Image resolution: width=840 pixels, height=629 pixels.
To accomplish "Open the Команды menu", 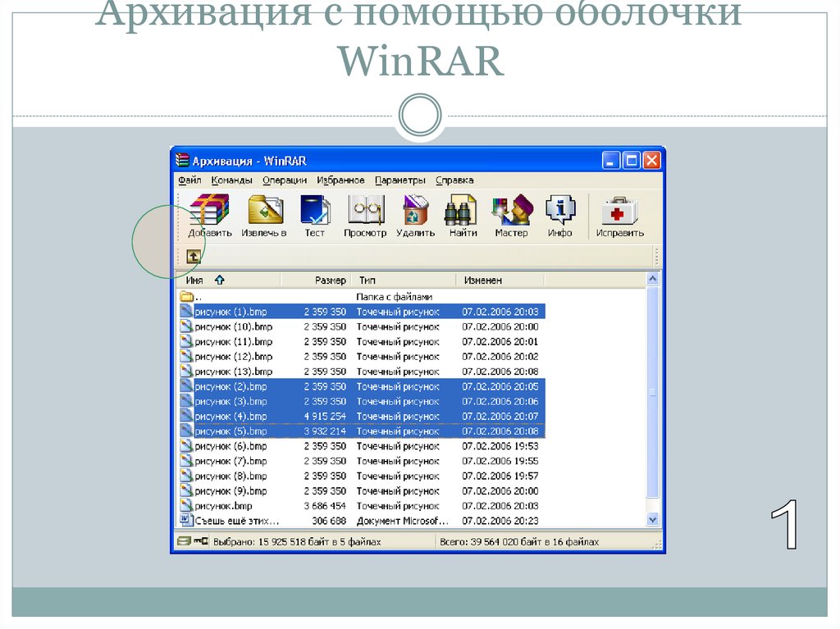I will tap(231, 180).
